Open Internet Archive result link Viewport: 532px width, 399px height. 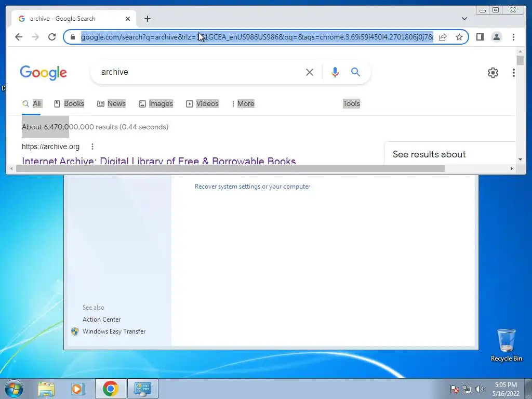pos(159,161)
